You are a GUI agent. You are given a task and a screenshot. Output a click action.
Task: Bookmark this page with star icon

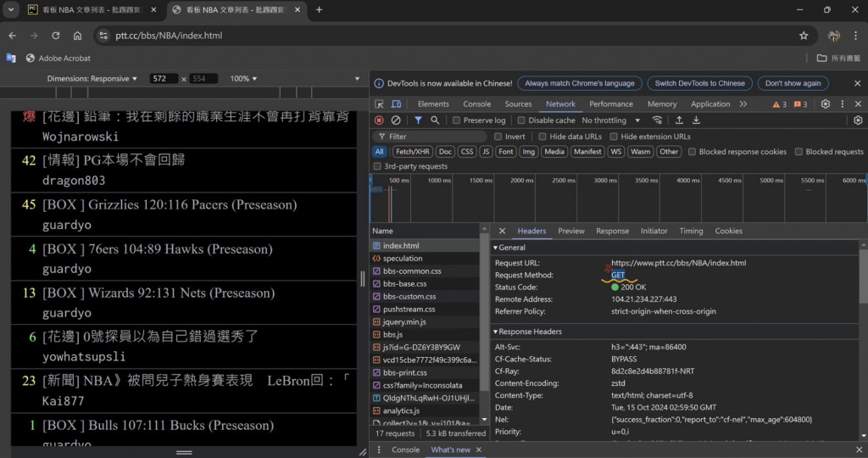[x=804, y=36]
